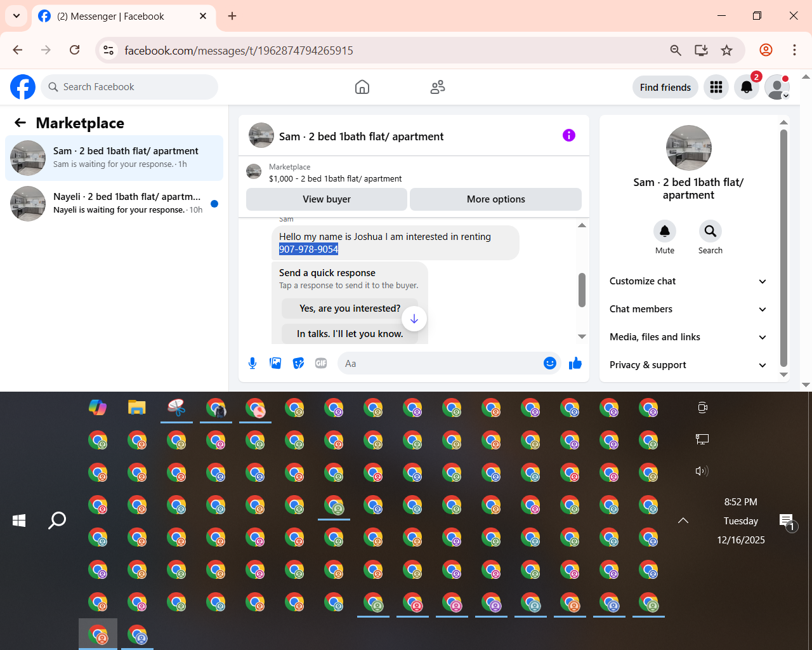Send quick response 'In talks. I'll let you know.'

tap(350, 334)
